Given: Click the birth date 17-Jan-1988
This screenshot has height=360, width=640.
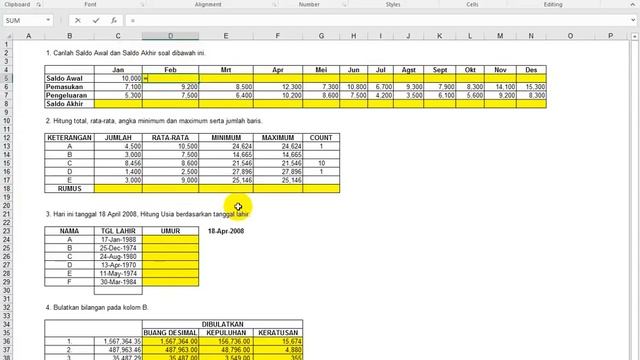Looking at the screenshot, I should click(118, 240).
